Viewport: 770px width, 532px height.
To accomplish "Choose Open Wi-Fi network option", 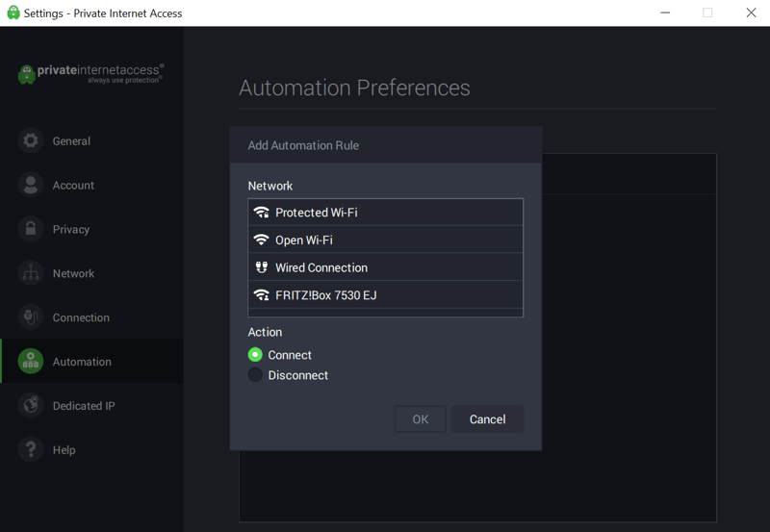I will coord(386,240).
